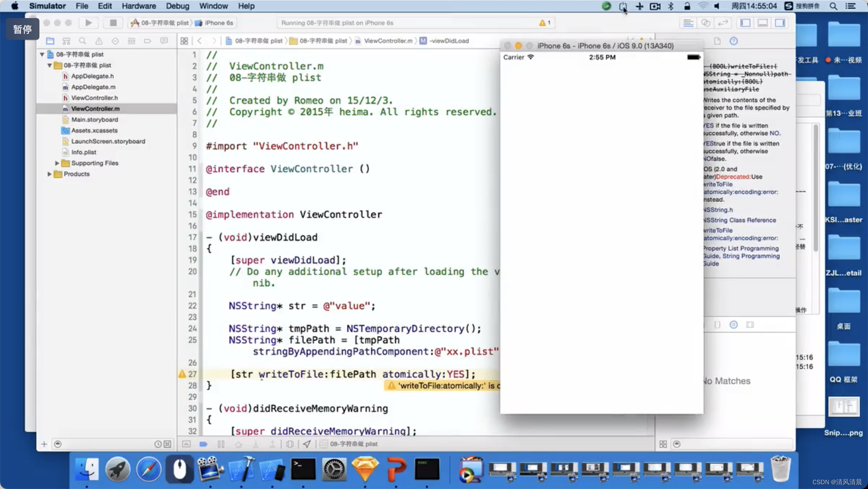868x489 pixels.
Task: Select ViewController.h in navigator
Action: (x=94, y=98)
